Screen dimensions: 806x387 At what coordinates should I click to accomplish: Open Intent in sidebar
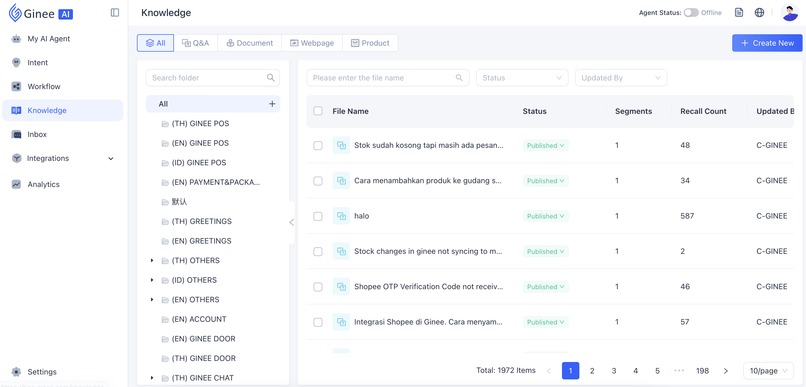pyautogui.click(x=63, y=63)
